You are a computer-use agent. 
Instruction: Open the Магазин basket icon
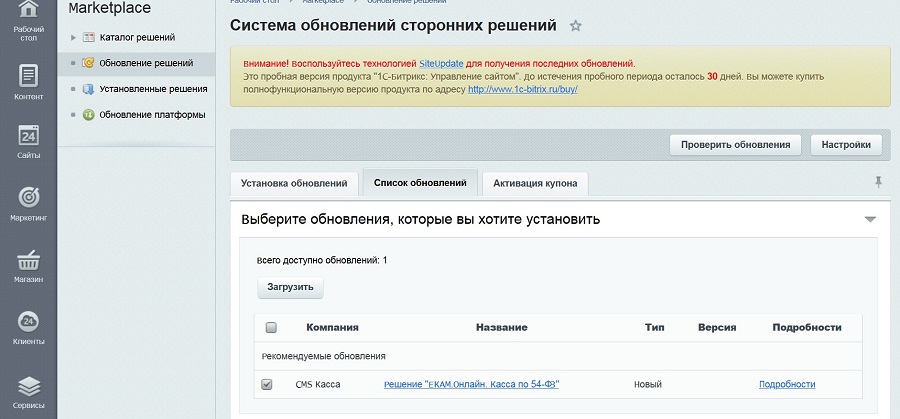pos(29,260)
